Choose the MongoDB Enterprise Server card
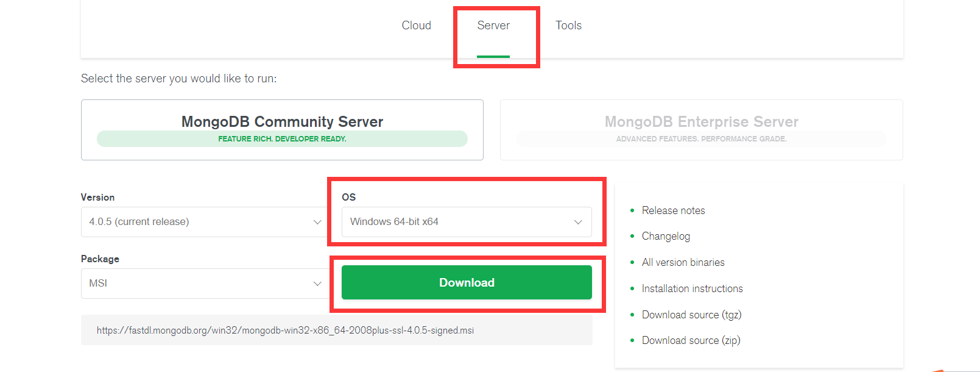This screenshot has width=980, height=372. pyautogui.click(x=701, y=121)
